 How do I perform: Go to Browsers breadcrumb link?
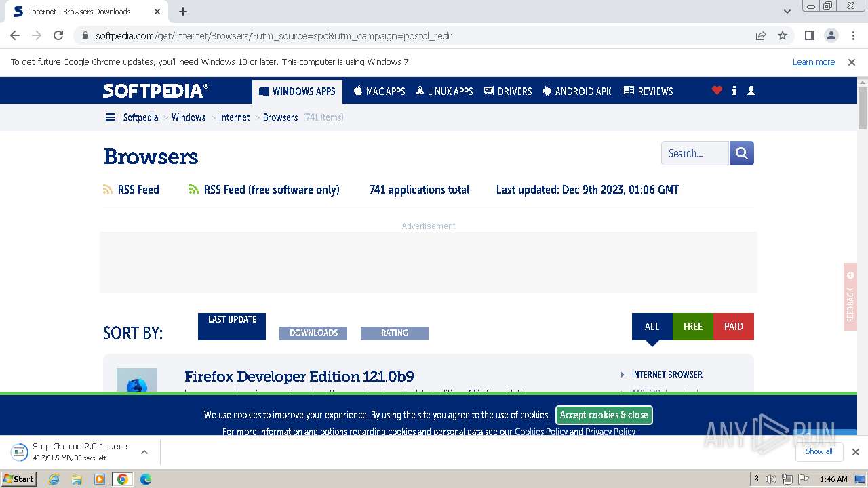[x=281, y=117]
